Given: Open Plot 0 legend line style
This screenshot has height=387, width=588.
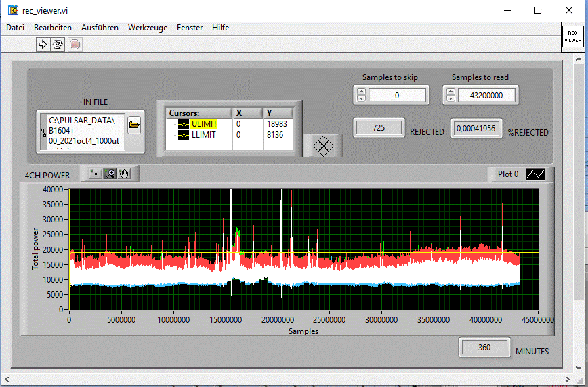Looking at the screenshot, I should pos(535,174).
